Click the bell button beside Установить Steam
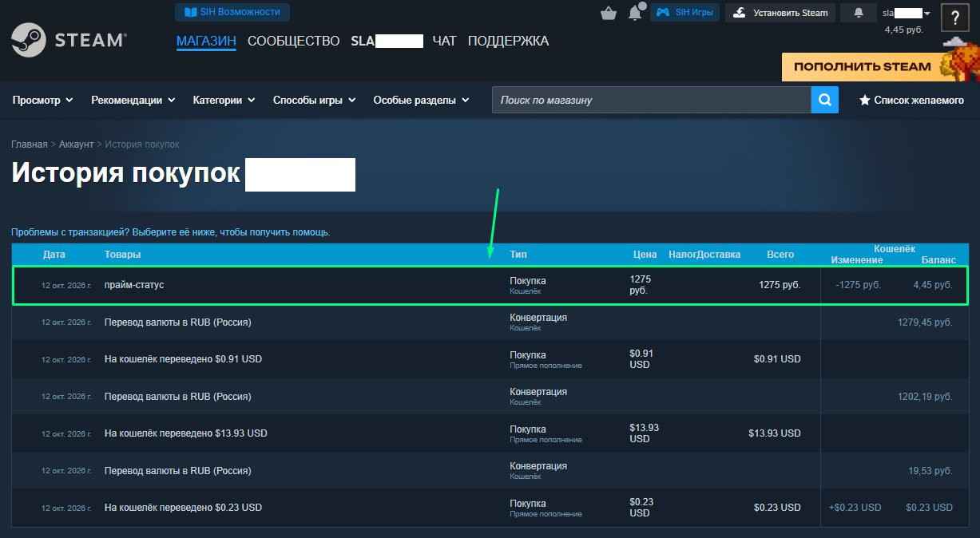The image size is (980, 538). tap(859, 13)
